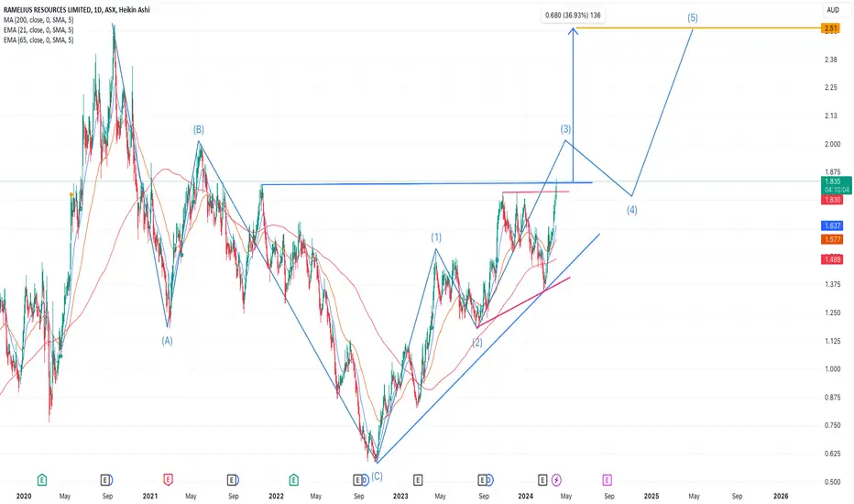
Task: Select the EMA (21, close, 0, SMA, 5) legend
Action: pos(38,30)
